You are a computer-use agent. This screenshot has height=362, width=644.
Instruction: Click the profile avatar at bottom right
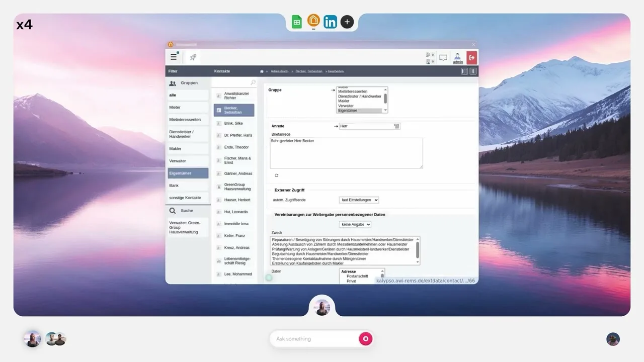pyautogui.click(x=613, y=339)
